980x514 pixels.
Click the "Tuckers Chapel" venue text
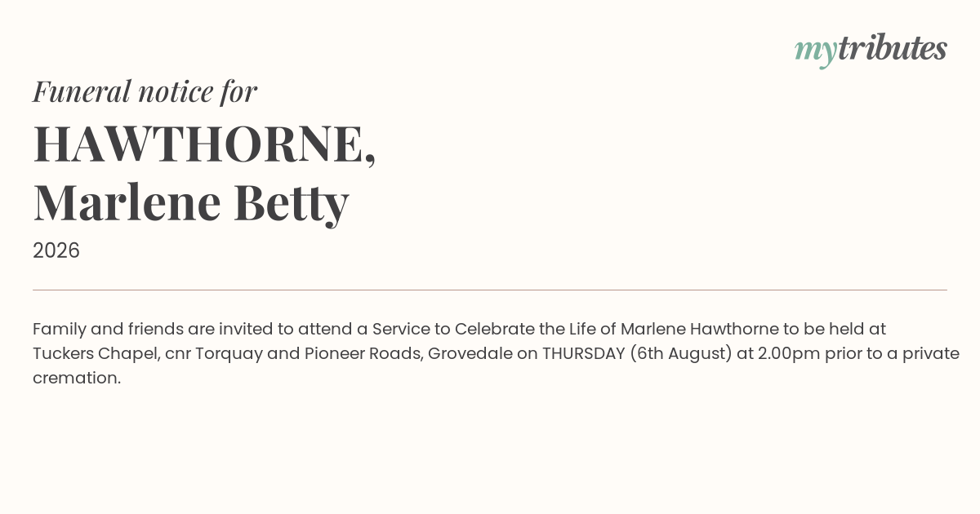pos(96,354)
